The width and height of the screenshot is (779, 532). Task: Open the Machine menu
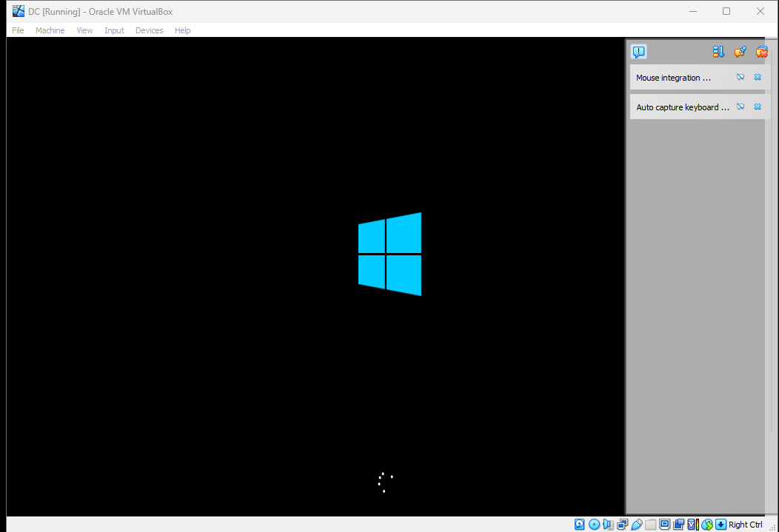[50, 30]
